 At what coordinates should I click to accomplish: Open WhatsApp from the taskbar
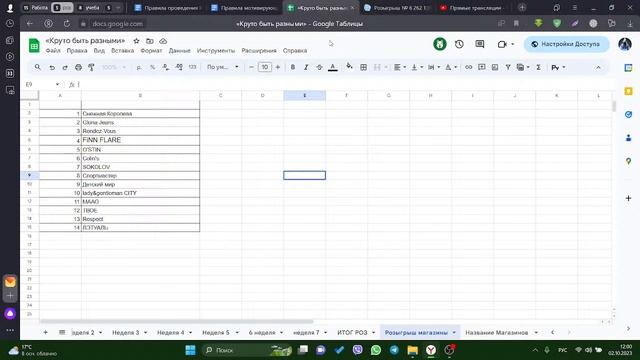[x=376, y=350]
